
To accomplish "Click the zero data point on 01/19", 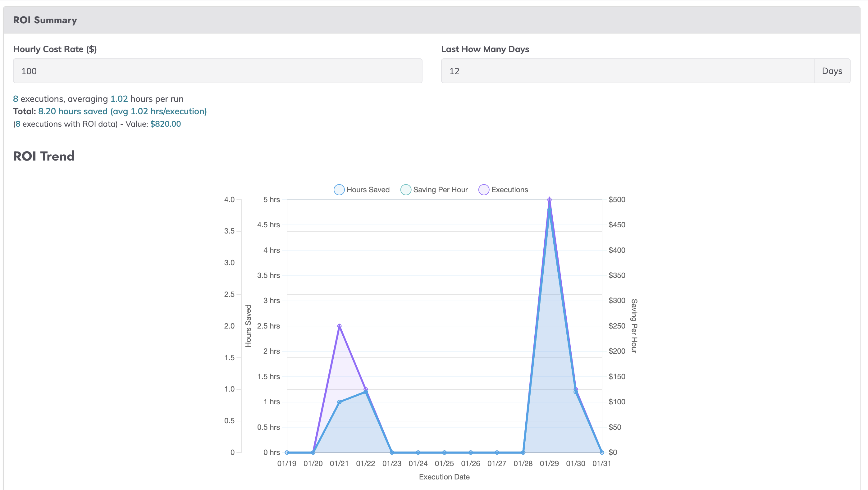I will coord(287,452).
